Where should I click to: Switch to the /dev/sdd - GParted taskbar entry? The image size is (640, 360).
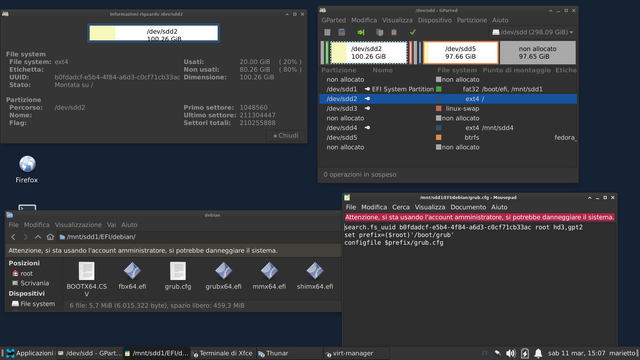89,353
